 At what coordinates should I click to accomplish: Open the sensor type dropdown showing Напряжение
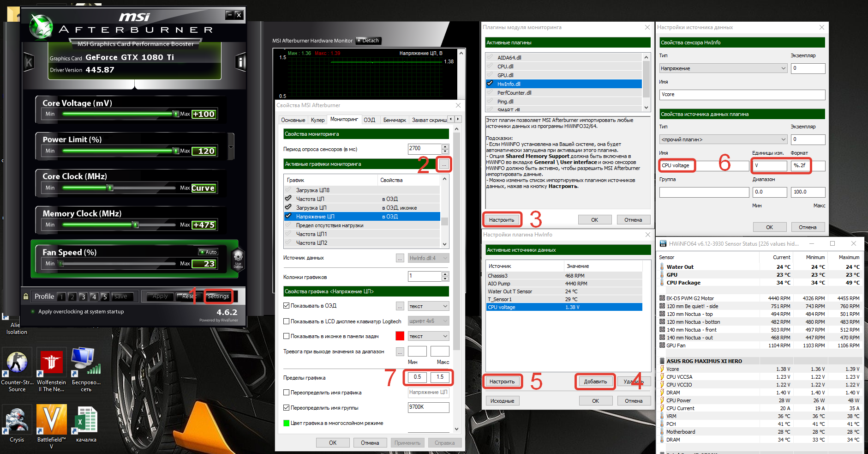(x=723, y=68)
